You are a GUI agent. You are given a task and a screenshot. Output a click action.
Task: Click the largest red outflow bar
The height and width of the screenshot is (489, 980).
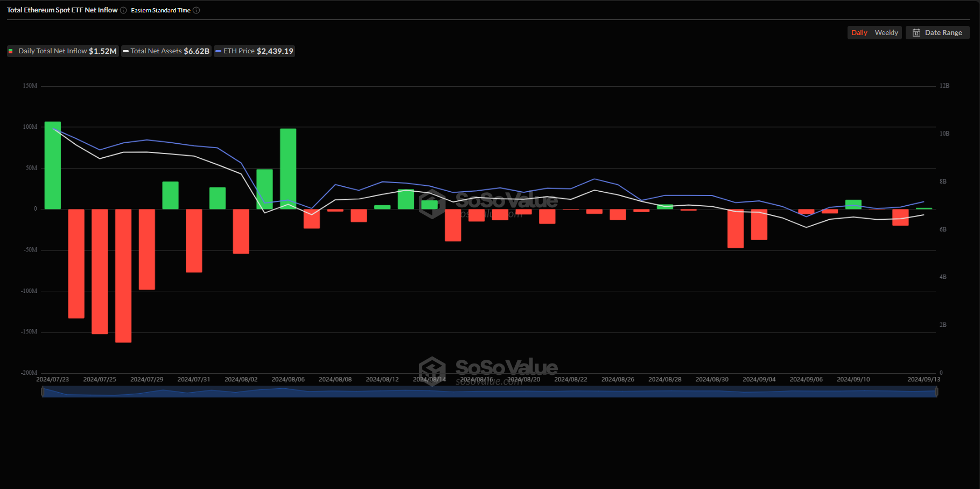(x=123, y=276)
